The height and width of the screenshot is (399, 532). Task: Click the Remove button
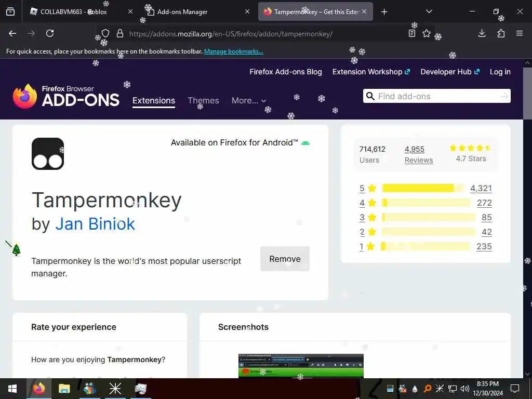[x=285, y=259]
